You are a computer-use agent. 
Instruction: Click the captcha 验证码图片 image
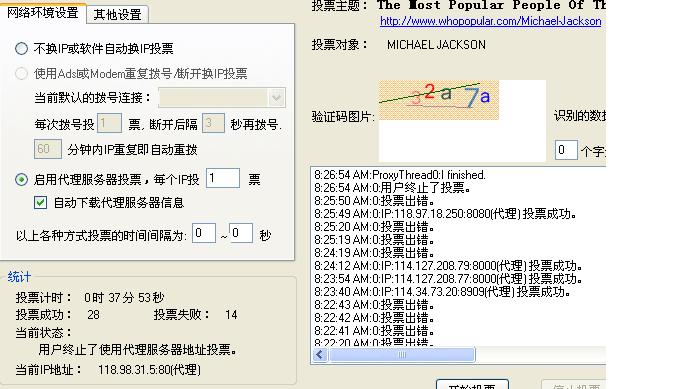point(439,100)
